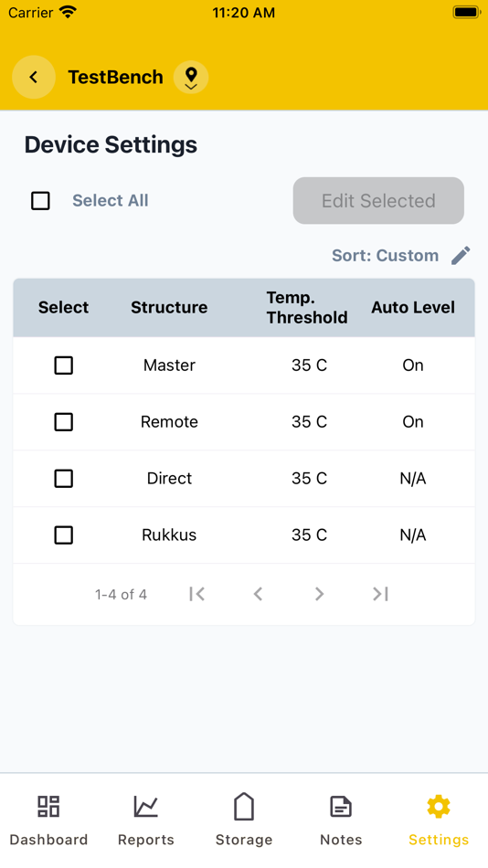Switch to the Reports tab

coord(146,820)
